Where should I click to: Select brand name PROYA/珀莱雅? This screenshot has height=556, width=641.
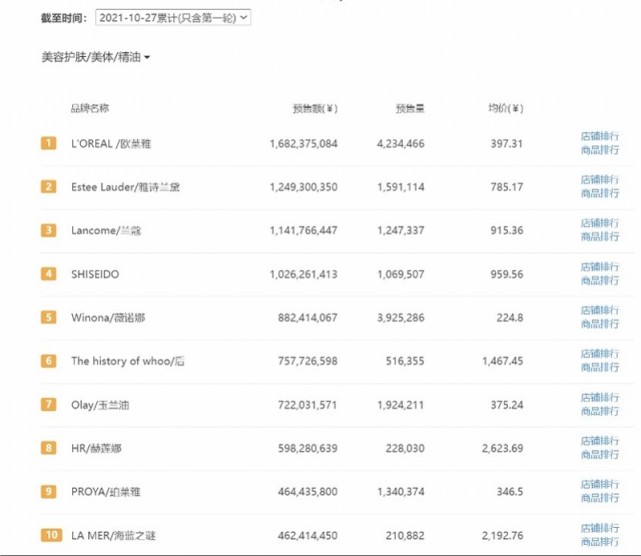[106, 492]
